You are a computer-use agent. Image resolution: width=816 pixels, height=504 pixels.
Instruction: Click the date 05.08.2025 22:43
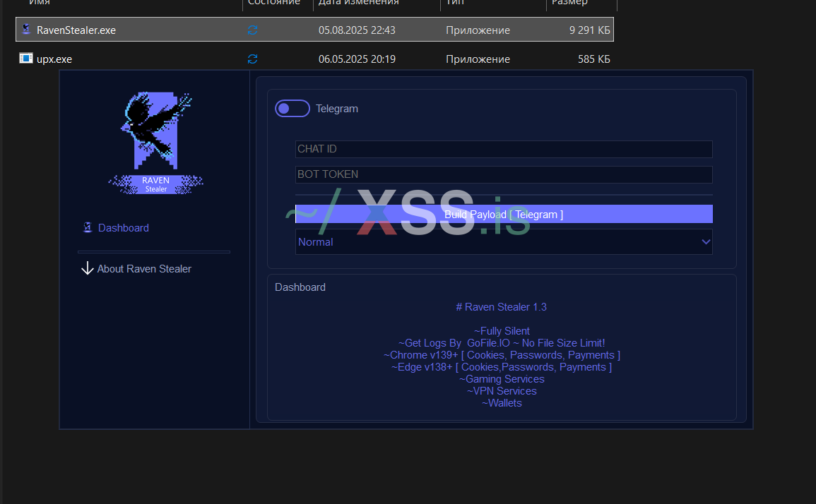[x=357, y=30]
